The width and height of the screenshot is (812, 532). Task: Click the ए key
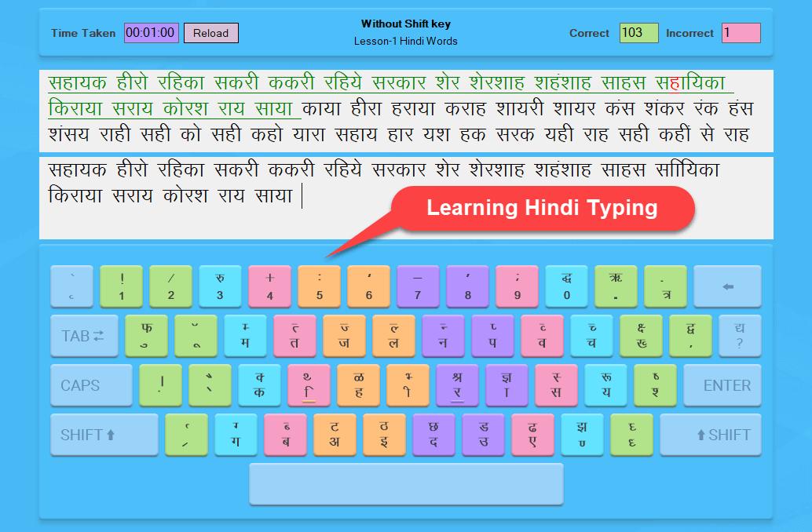point(533,435)
